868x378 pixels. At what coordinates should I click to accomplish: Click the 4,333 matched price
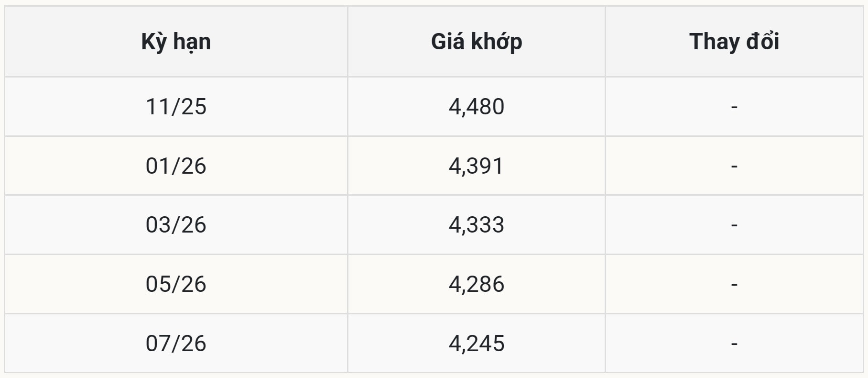(476, 225)
